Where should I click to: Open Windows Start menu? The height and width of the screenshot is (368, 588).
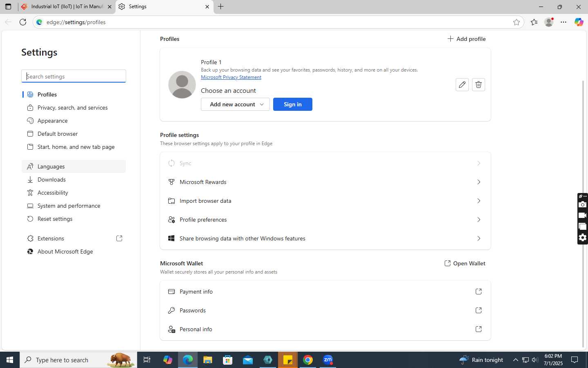tap(10, 360)
